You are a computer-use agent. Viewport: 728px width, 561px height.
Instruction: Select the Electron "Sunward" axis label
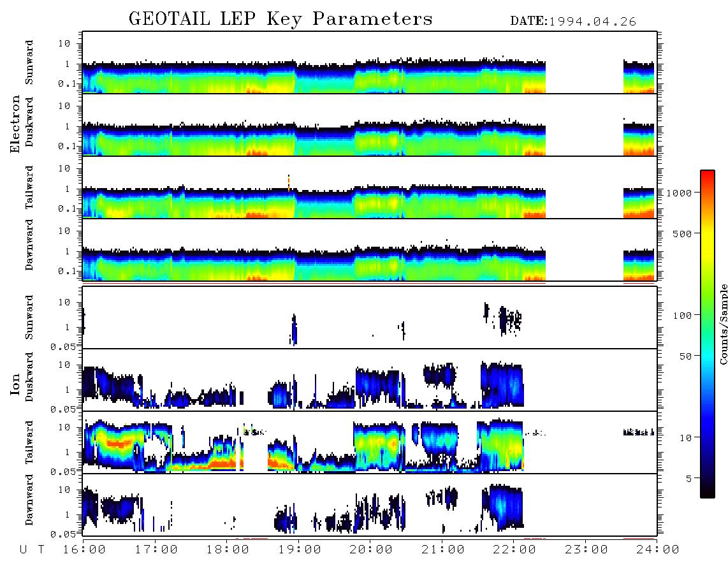click(x=29, y=62)
